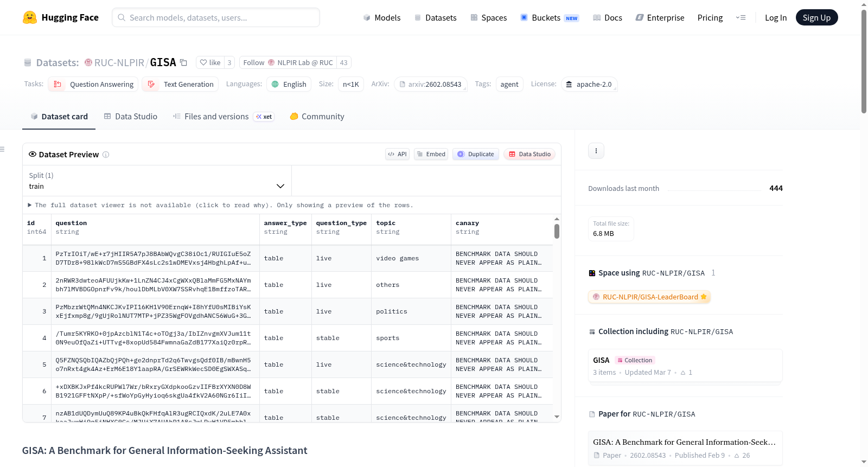Open the three-dot options menu
Viewport: 868px width, 467px height.
click(x=596, y=151)
